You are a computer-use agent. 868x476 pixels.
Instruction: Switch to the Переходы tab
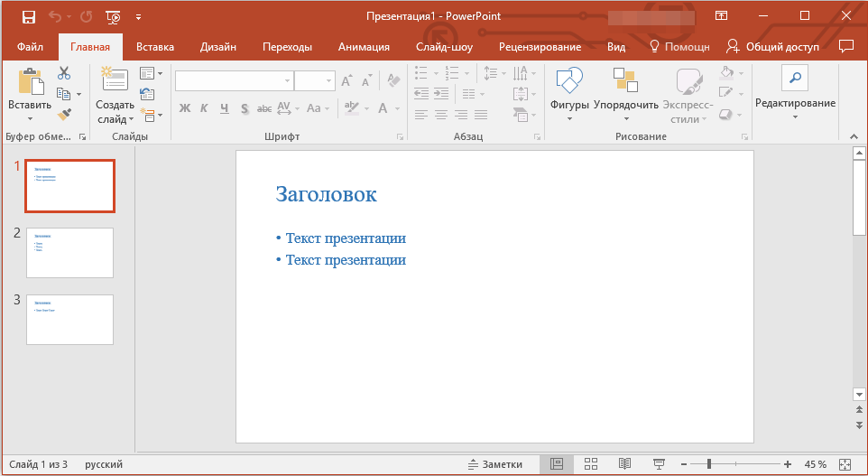[x=287, y=47]
